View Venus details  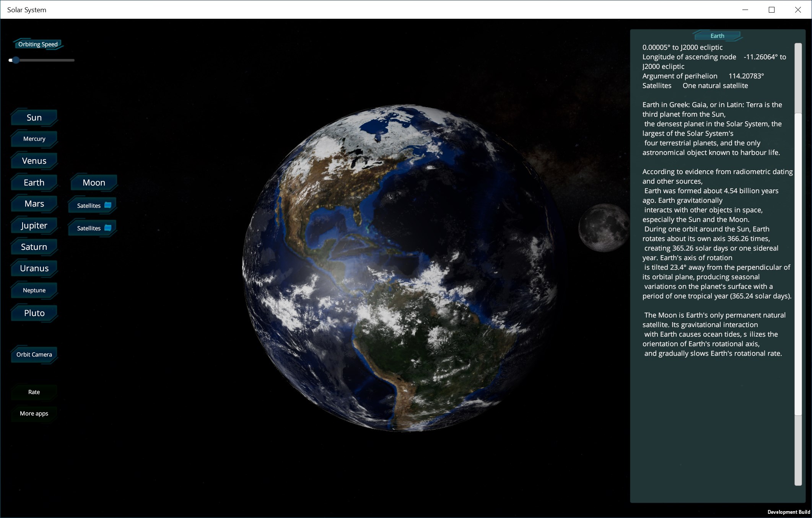(34, 161)
